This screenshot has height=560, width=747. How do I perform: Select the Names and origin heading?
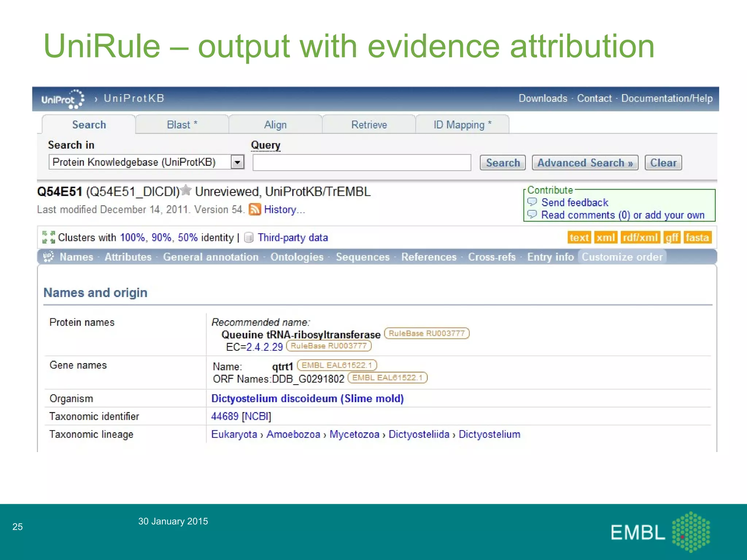[x=96, y=292]
